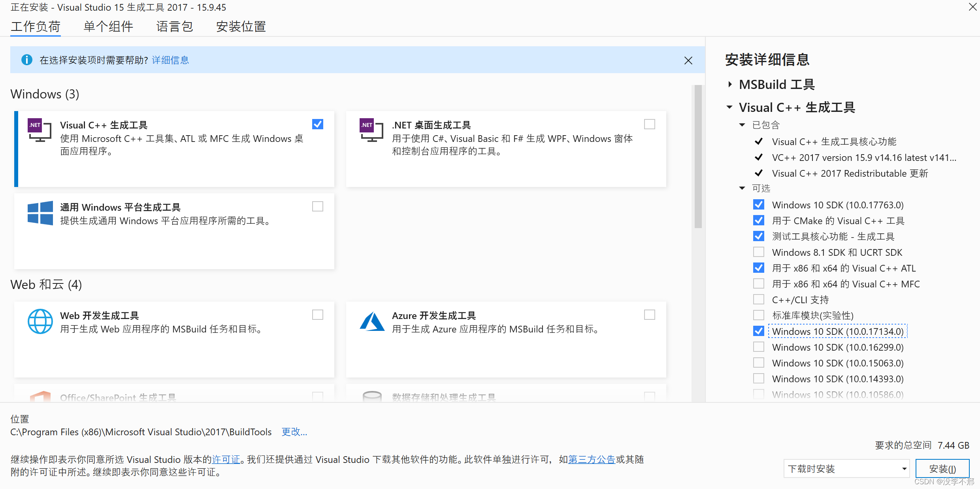Enable Windows 8.1 SDK 和 UCRT SDK
980x489 pixels.
tap(758, 252)
